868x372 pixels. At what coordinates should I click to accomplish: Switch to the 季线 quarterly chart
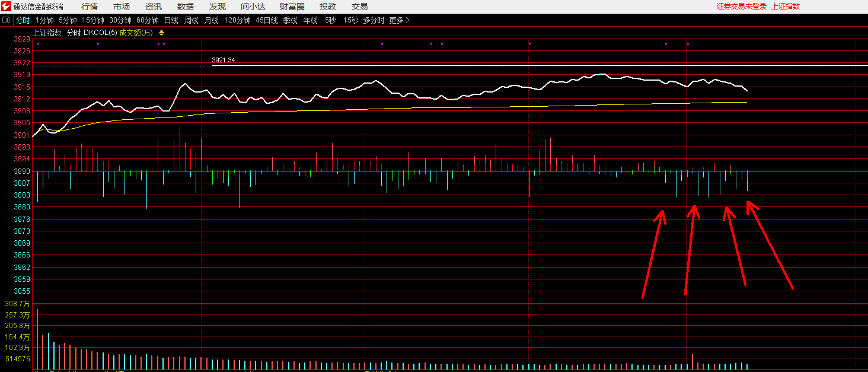click(x=290, y=20)
